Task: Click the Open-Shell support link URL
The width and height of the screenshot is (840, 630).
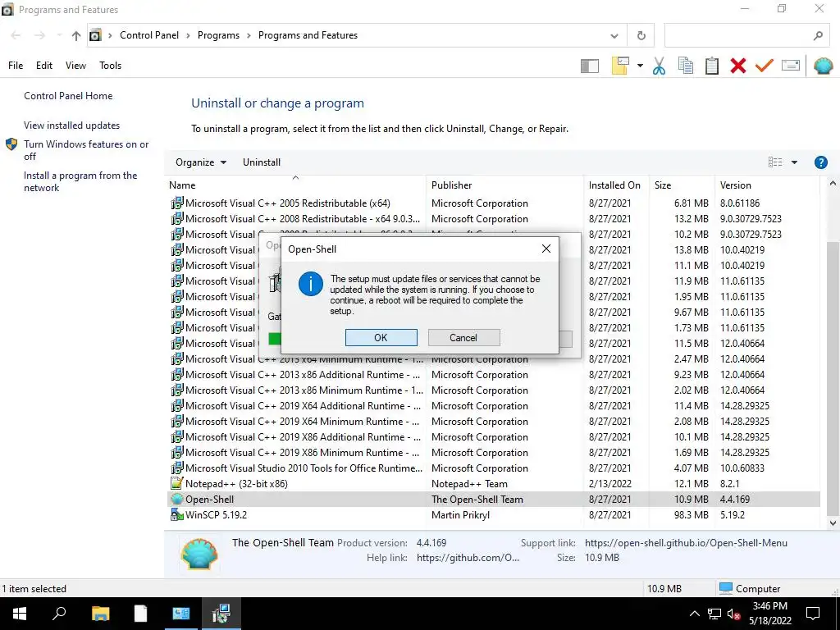Action: 686,543
